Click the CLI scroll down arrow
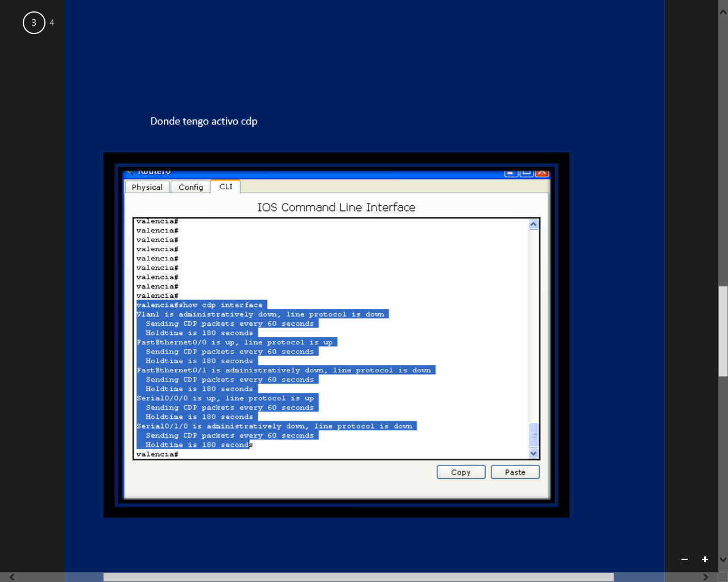The image size is (728, 582). pos(533,453)
